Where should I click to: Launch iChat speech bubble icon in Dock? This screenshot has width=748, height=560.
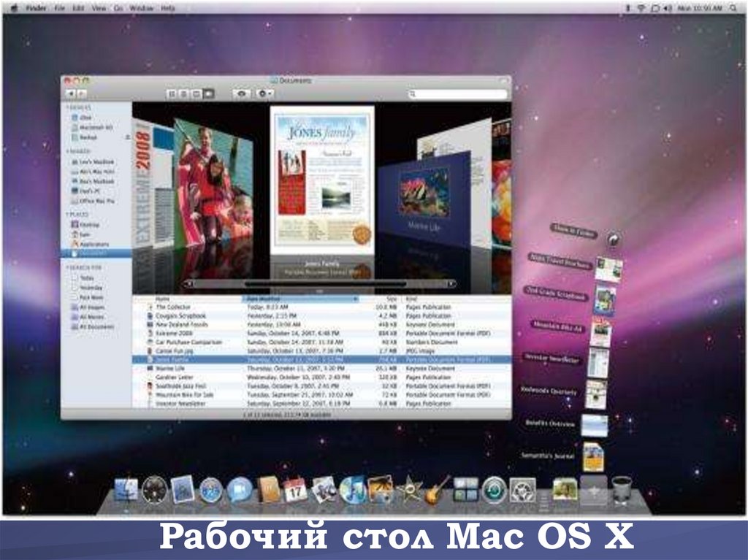[x=239, y=490]
